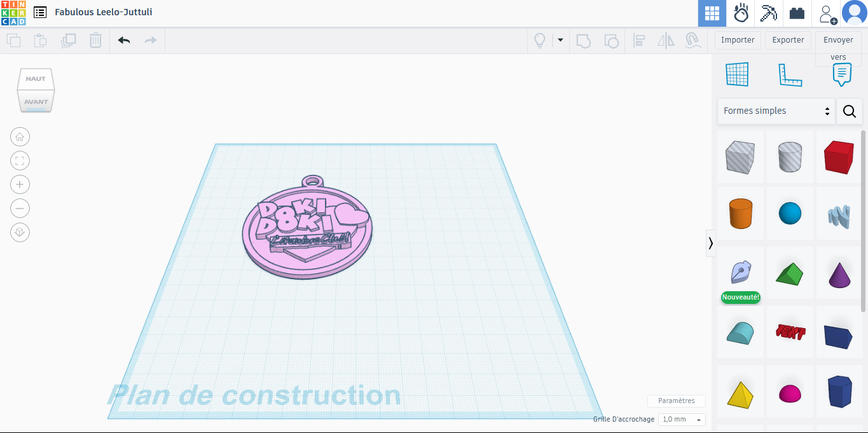Screen dimensions: 868x433
Task: Click the Envoyer vers button
Action: click(838, 48)
